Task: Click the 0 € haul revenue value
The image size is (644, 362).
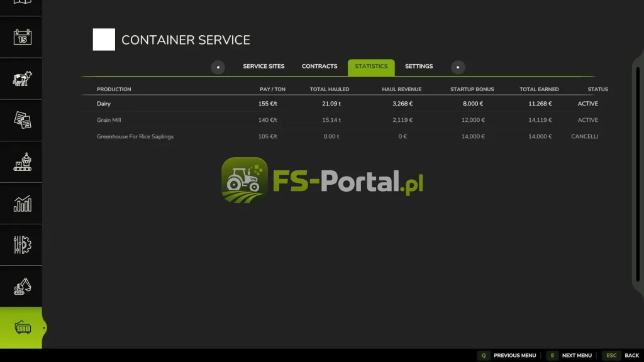Action: (402, 136)
